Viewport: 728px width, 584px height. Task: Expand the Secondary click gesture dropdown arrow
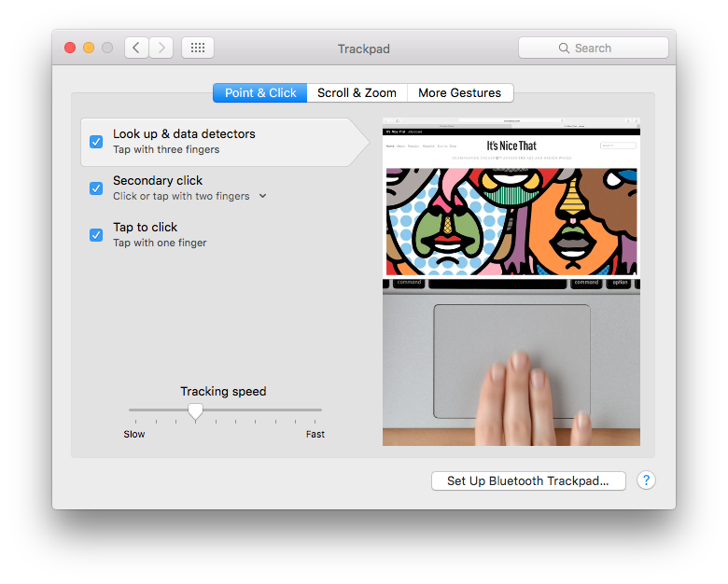pyautogui.click(x=262, y=196)
